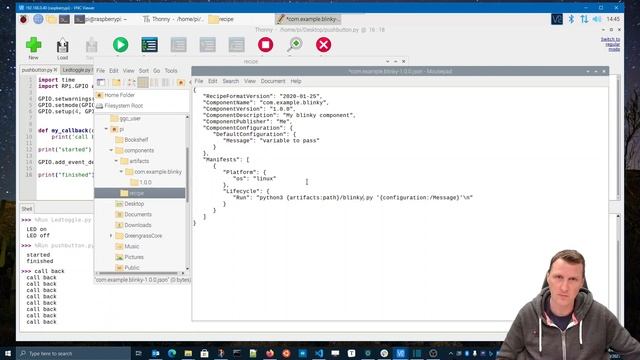The height and width of the screenshot is (360, 640).
Task: Collapse the com.example.blinky folder node
Action: coord(121,171)
